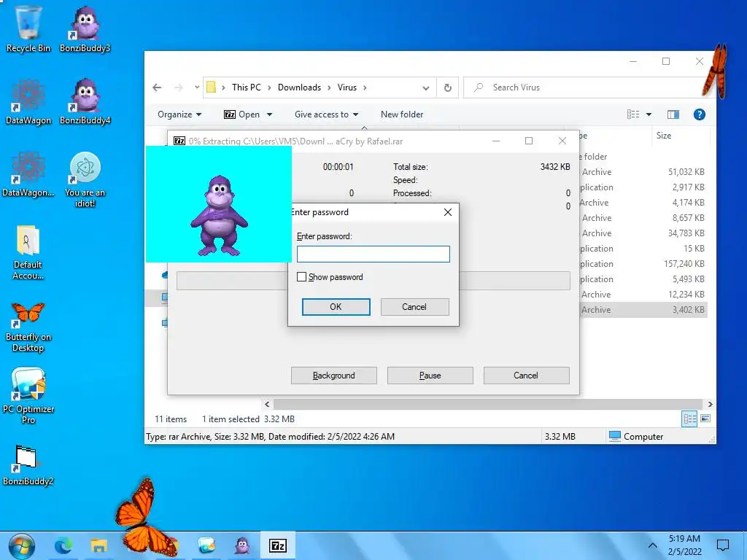Open Explorer help question mark

pos(700,114)
